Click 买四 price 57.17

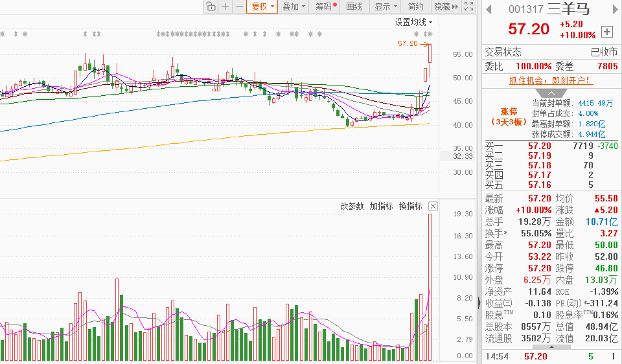[x=540, y=175]
